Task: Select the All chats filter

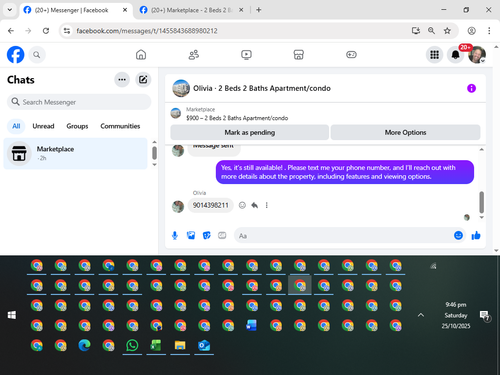Action: coord(16,126)
